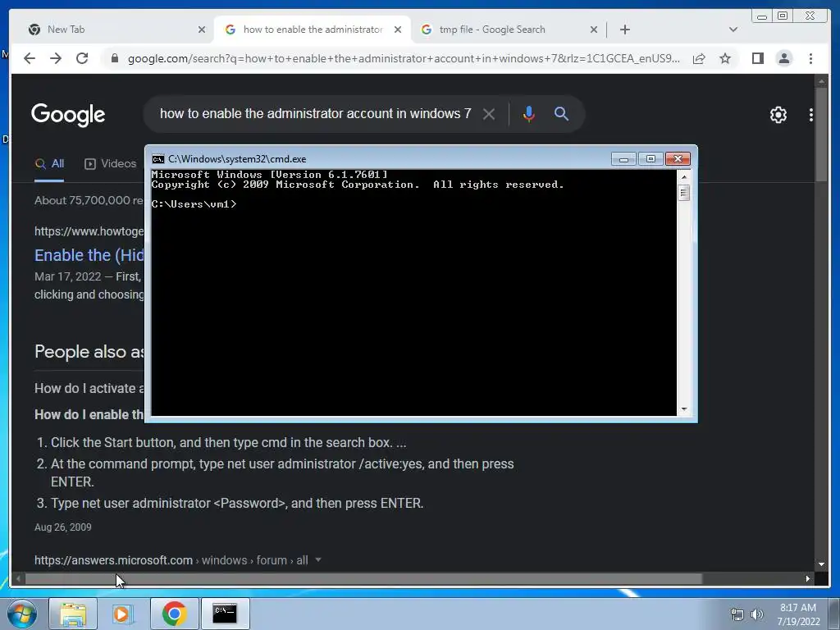Click the lock icon in address bar

114,58
